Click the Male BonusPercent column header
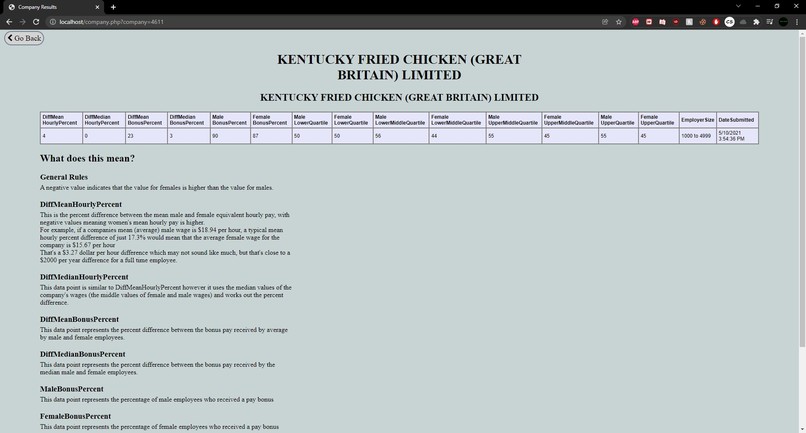Screen dimensions: 806x433 pyautogui.click(x=230, y=120)
